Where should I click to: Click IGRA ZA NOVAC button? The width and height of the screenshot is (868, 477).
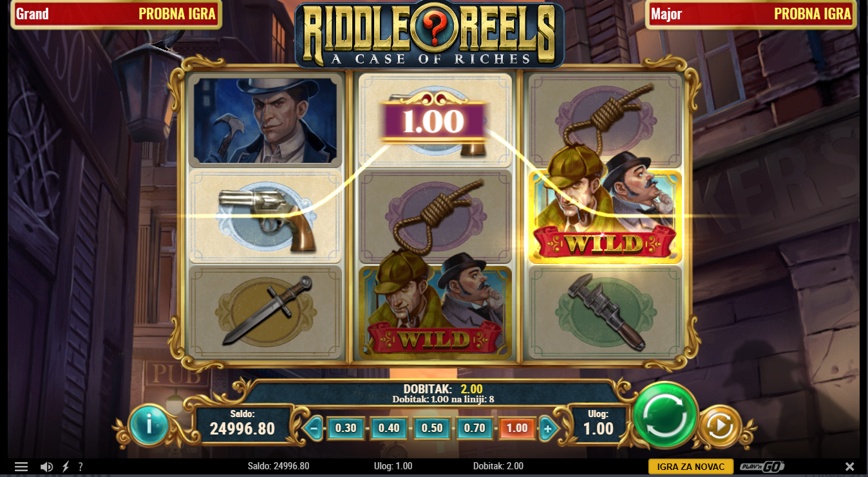tap(690, 467)
